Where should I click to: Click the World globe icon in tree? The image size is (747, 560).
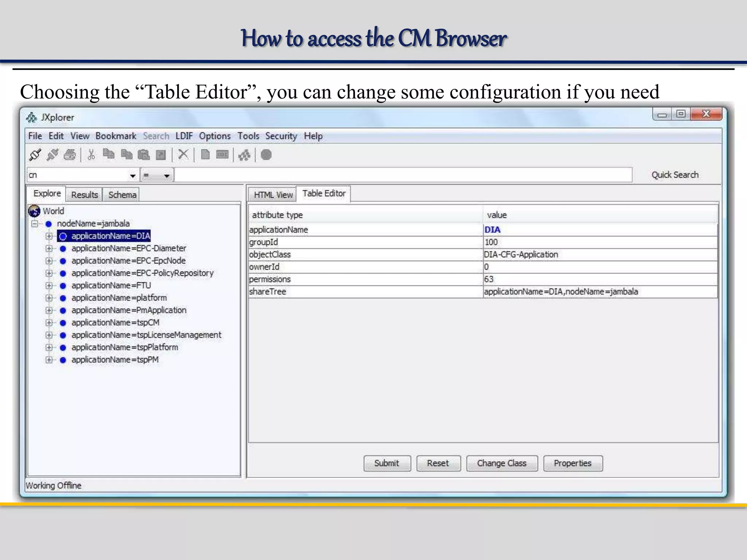coord(34,211)
